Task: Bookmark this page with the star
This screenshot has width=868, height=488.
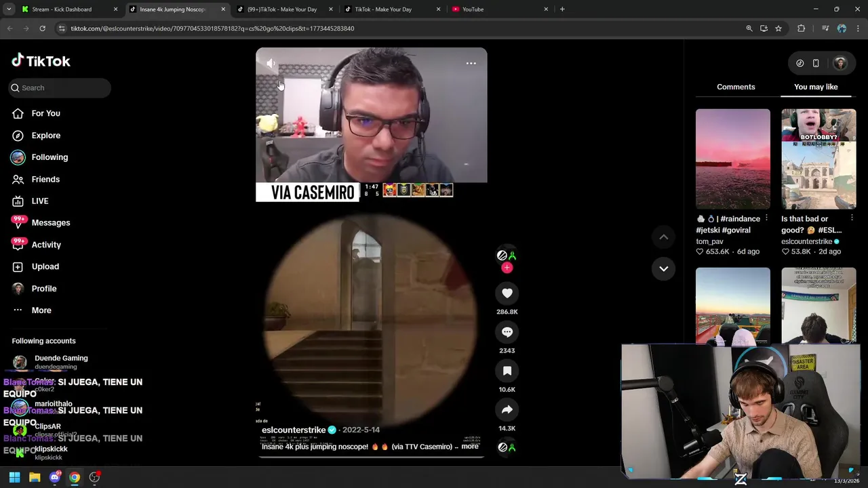Action: 778,28
